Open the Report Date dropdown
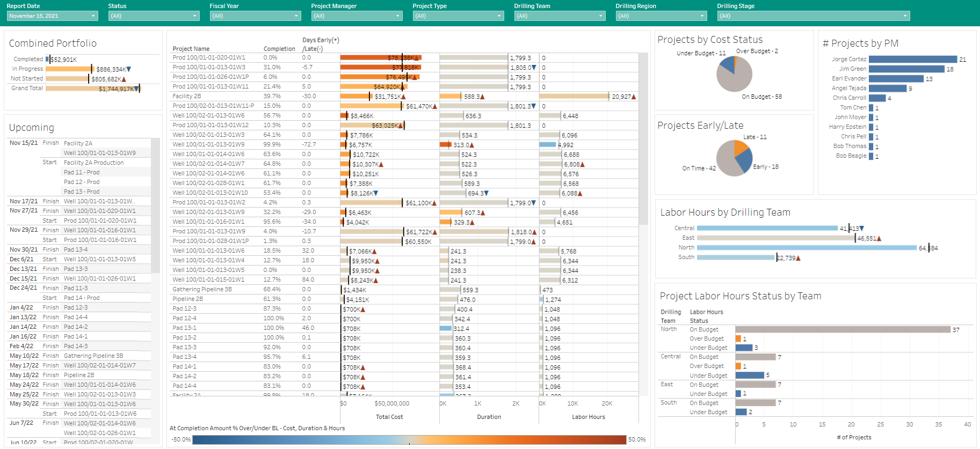Image resolution: width=980 pixels, height=449 pixels. click(52, 16)
